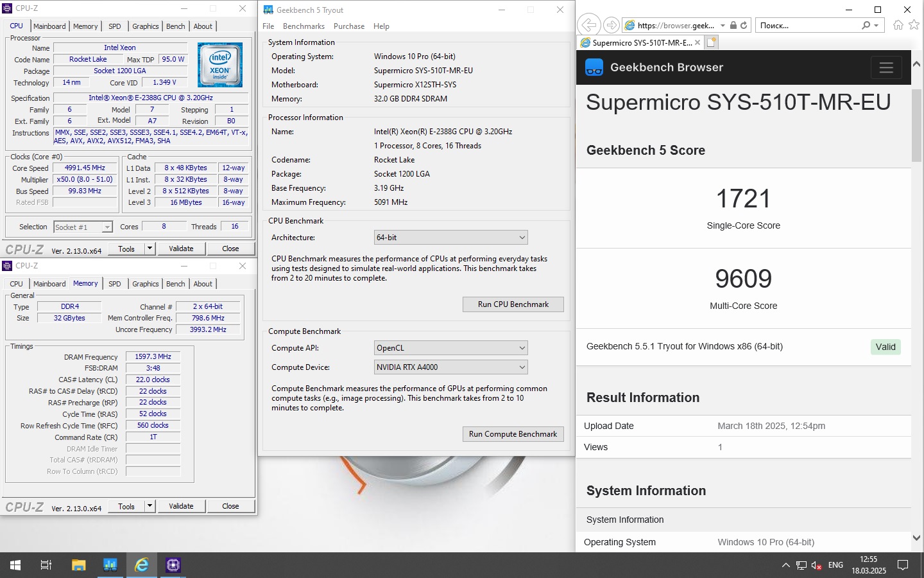Click the browser refresh icon
Screen dimensions: 924x578
click(744, 26)
